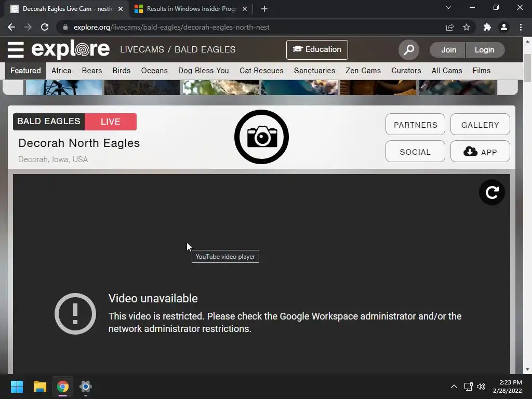Screen dimensions: 532x399
Task: Reload the current page
Action: (x=45, y=27)
